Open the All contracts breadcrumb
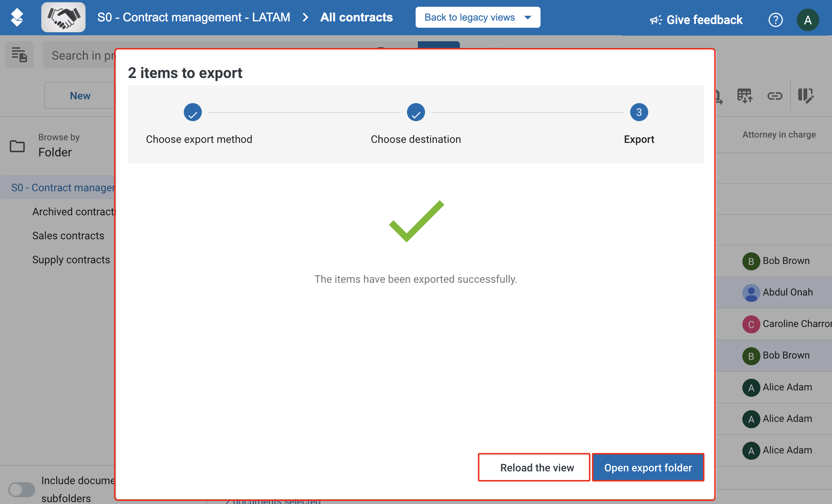The height and width of the screenshot is (504, 832). click(356, 17)
